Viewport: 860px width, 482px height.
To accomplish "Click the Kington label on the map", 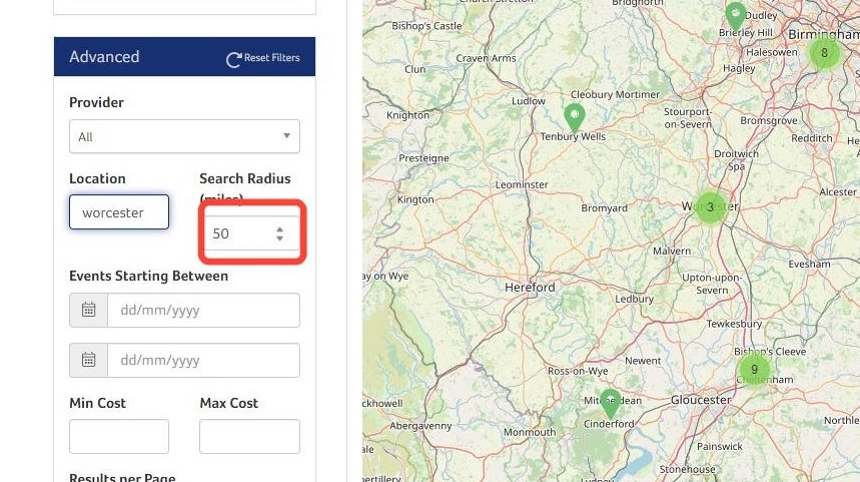I will coord(415,200).
